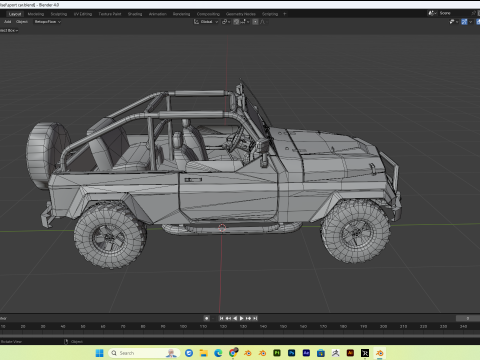Switch to the Geometry Nodes workspace

(x=241, y=14)
